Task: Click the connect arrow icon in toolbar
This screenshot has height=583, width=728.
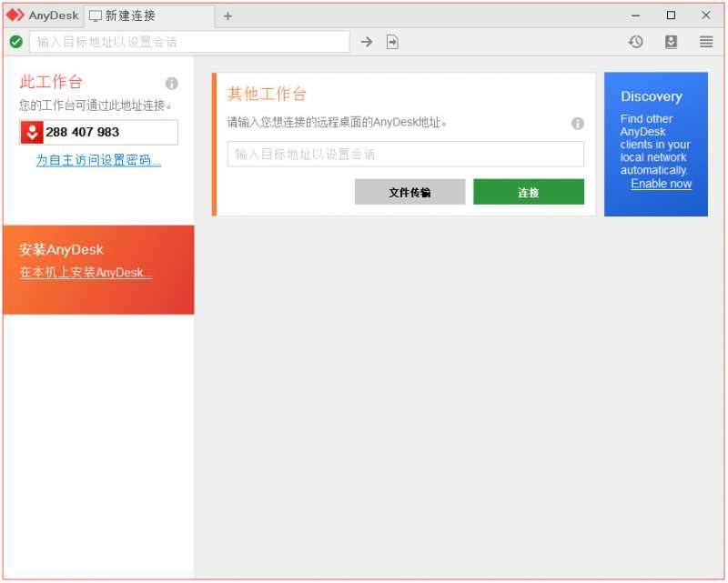Action: tap(367, 41)
